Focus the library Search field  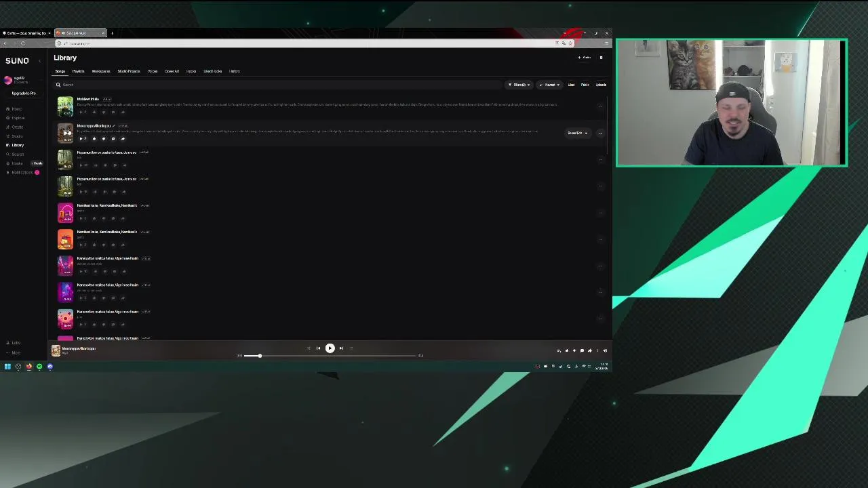[278, 85]
